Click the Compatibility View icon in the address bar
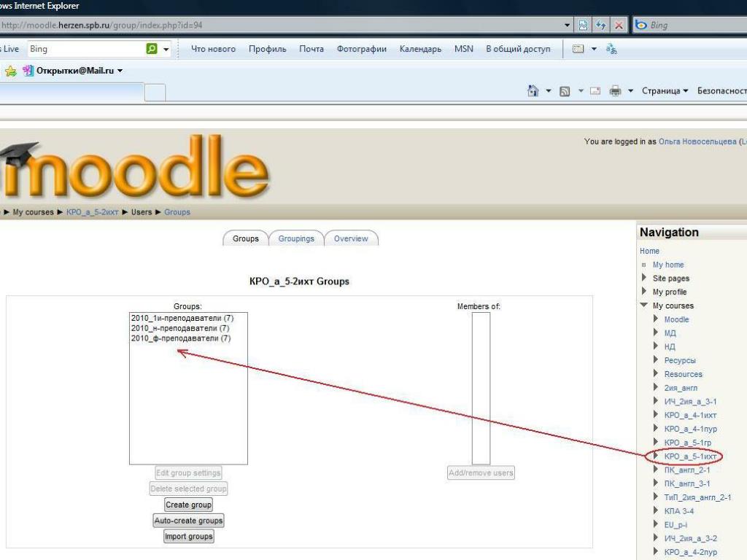The image size is (747, 560). point(583,26)
